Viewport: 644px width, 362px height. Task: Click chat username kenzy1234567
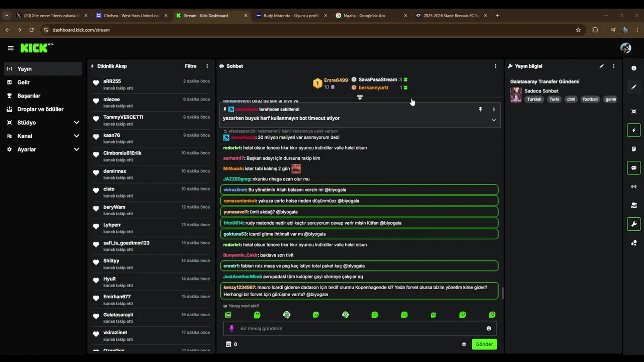[239, 288]
